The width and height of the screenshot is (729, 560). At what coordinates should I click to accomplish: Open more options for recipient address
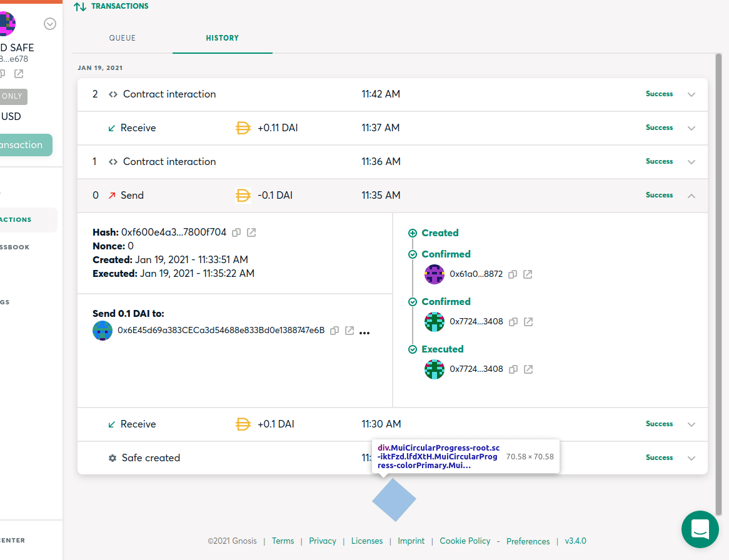pyautogui.click(x=364, y=332)
